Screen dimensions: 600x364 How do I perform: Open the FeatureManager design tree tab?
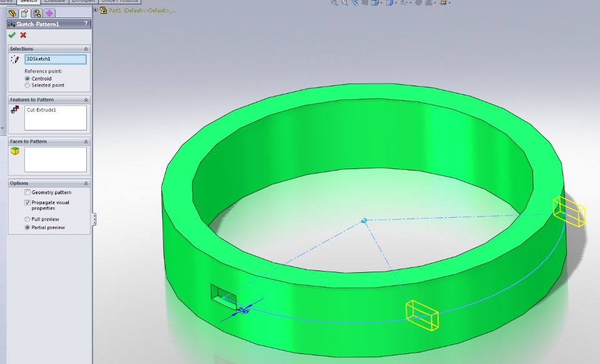pos(12,13)
